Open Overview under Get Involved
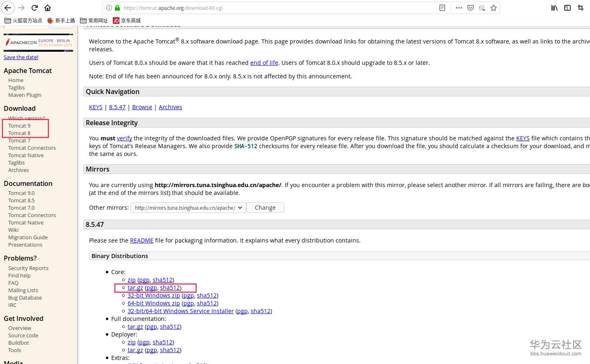This screenshot has height=364, width=590. [x=20, y=328]
